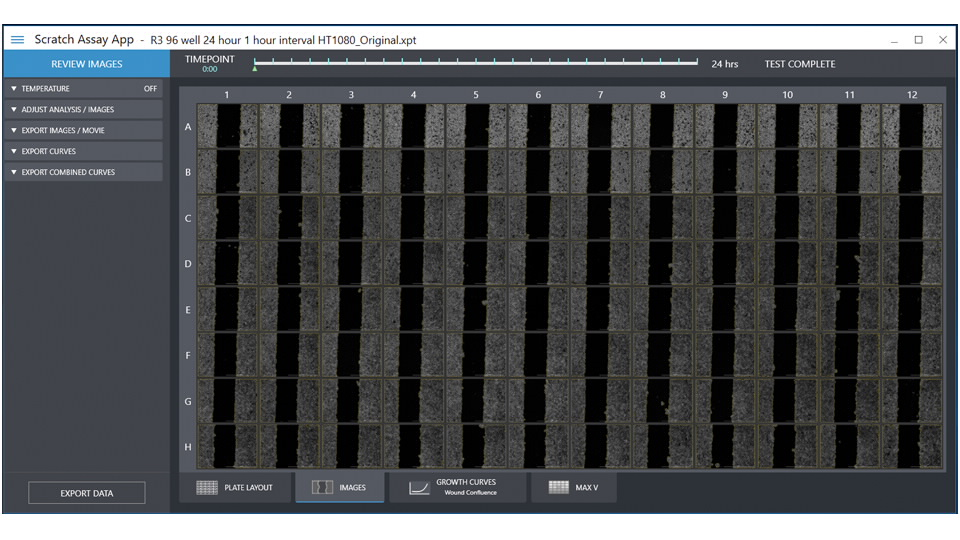The image size is (960, 540).
Task: Click the green timepoint marker triangle
Action: (254, 69)
